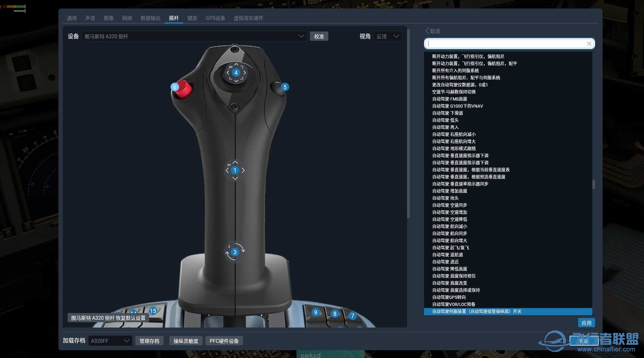Select twist axis marker 3
Image resolution: width=644 pixels, height=358 pixels.
click(235, 252)
